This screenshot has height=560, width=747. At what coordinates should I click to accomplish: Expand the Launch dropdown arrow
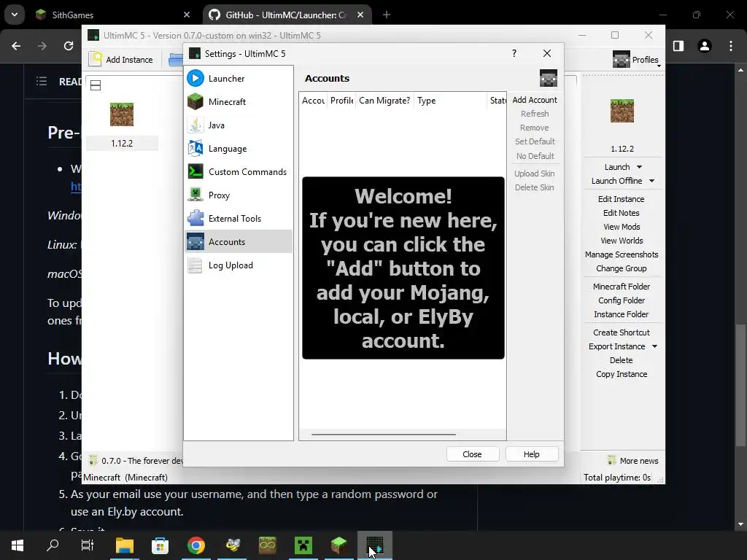click(639, 167)
